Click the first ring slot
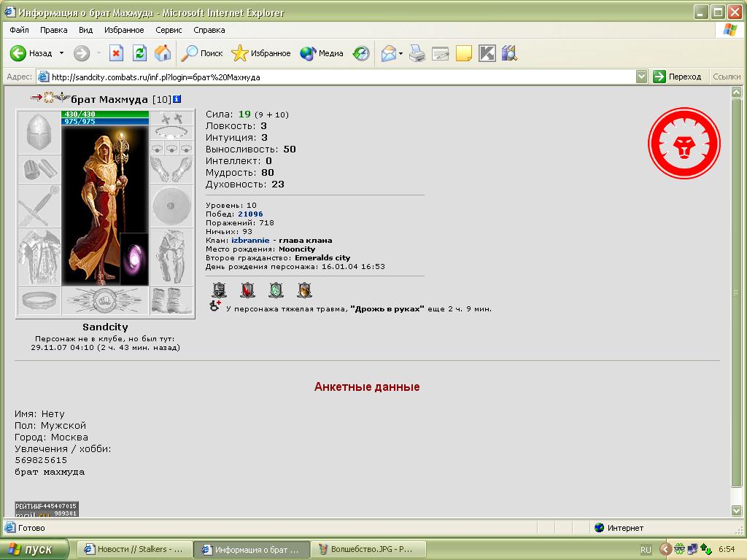This screenshot has width=747, height=560. tap(158, 147)
